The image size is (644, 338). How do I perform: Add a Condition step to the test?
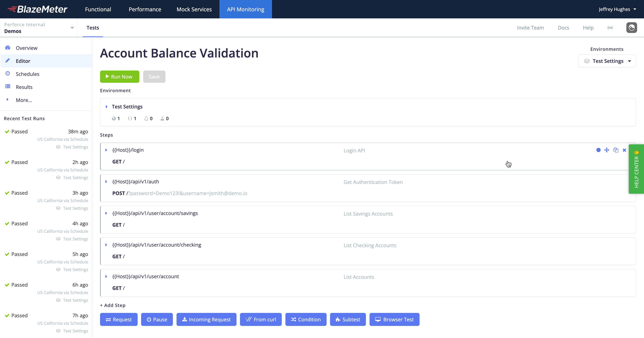coord(306,319)
